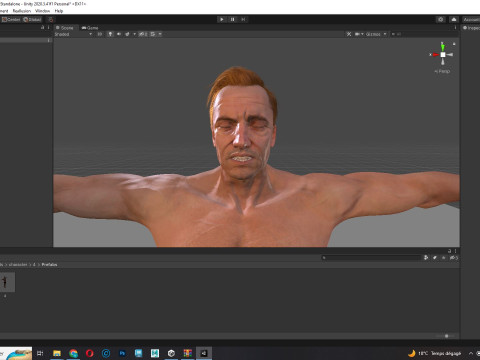The height and width of the screenshot is (360, 480).
Task: Toggle 2D view mode in Scene toolbar
Action: [x=99, y=34]
